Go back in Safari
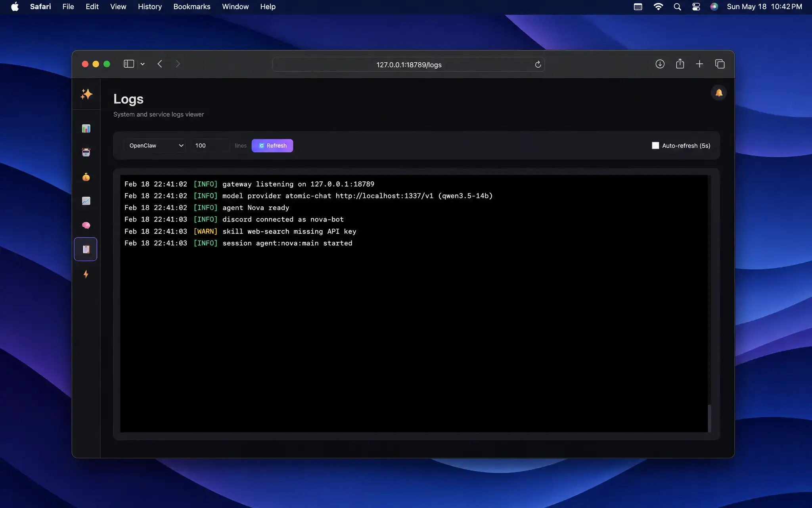 (160, 64)
